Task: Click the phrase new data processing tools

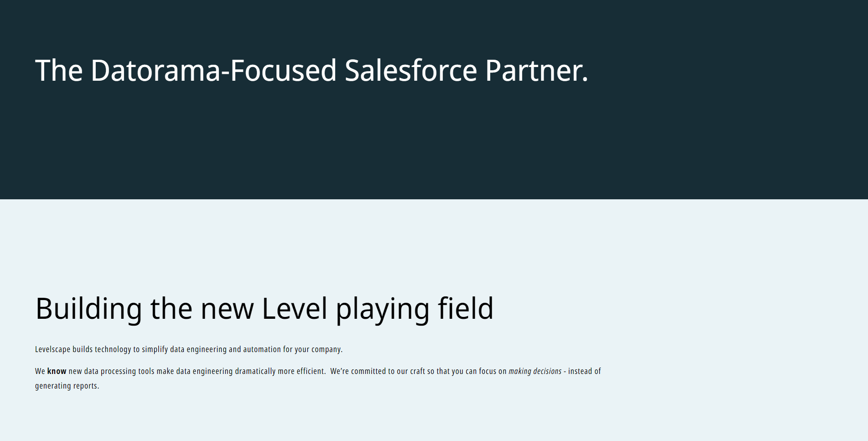Action: (112, 371)
